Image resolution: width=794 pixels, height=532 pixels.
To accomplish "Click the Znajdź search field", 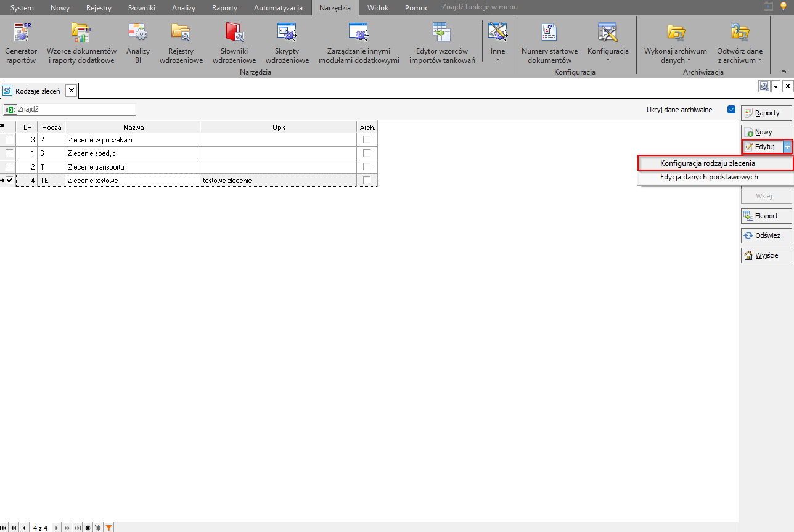I will tap(74, 109).
